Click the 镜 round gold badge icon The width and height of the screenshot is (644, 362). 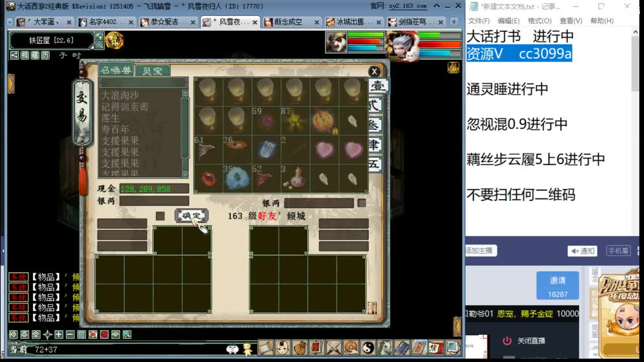pos(115,40)
